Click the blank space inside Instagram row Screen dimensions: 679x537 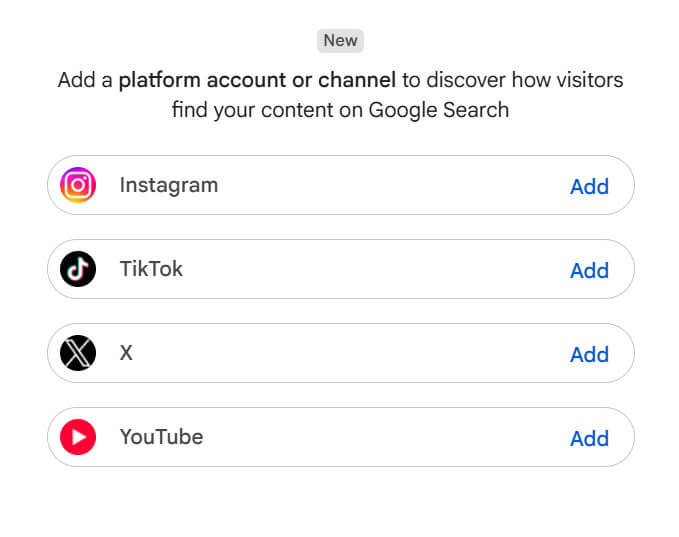[x=390, y=185]
